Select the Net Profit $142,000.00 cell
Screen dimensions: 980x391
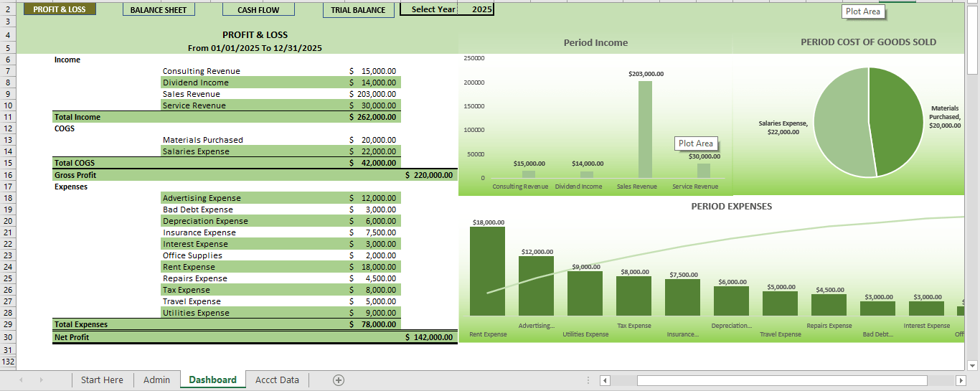click(429, 337)
